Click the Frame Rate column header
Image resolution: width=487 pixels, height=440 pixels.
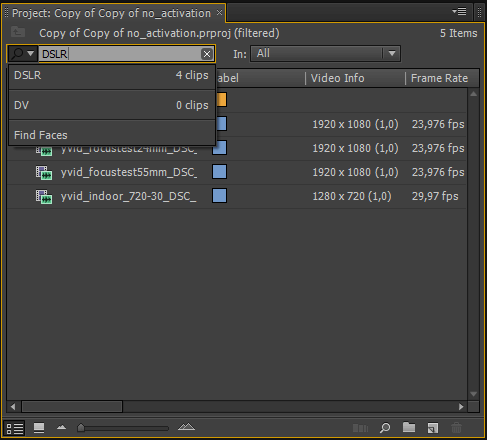coord(439,78)
